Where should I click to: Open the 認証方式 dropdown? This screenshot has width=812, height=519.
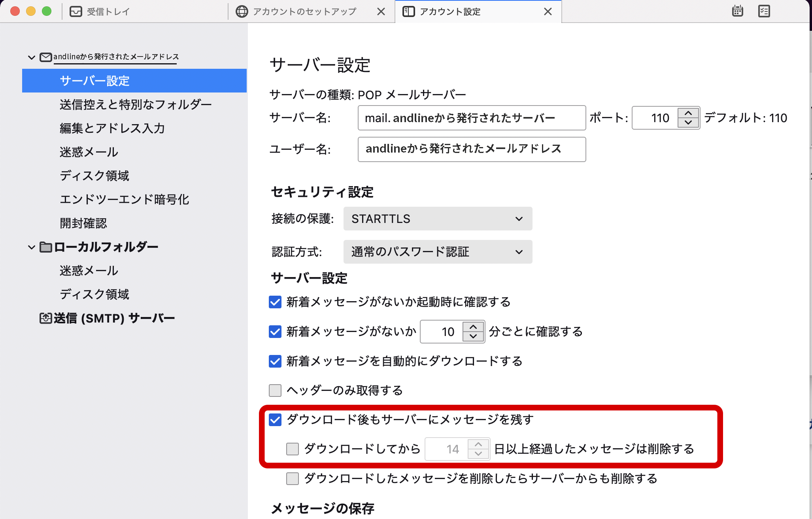click(x=438, y=252)
